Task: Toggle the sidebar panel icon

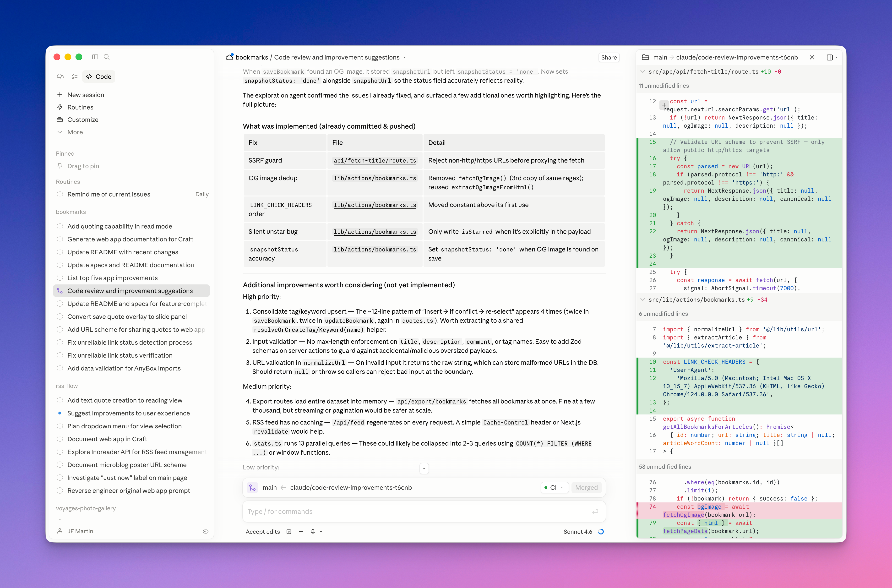Action: [x=95, y=57]
